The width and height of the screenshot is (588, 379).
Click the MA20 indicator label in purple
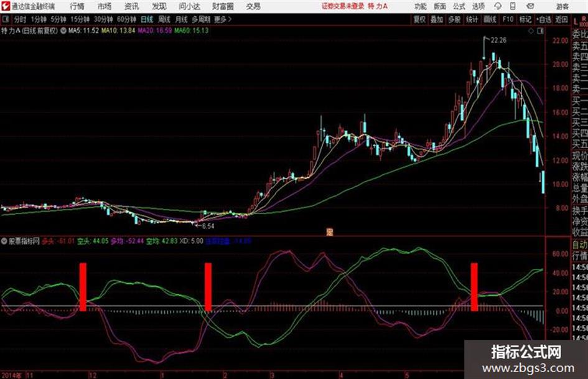154,30
